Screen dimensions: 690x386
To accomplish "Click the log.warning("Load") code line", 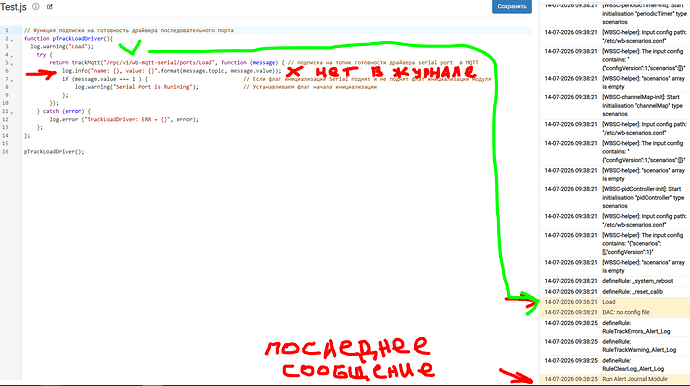I will (x=62, y=47).
